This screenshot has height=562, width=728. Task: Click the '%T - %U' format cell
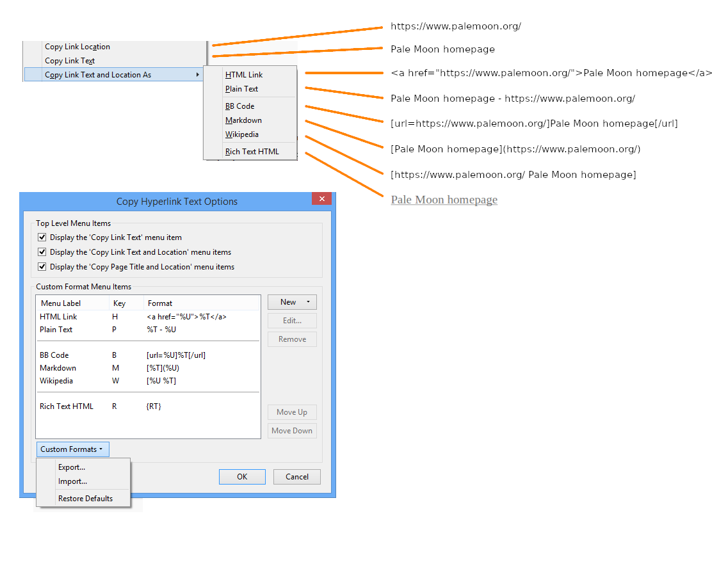point(161,330)
